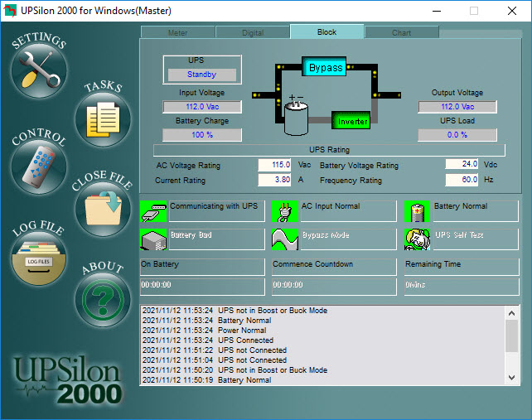Click the UPS Load 0.0 % value
Screen dimensions: 532x420
click(457, 135)
